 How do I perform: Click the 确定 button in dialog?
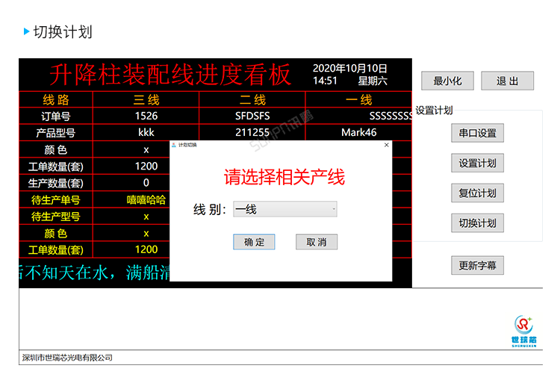click(254, 242)
